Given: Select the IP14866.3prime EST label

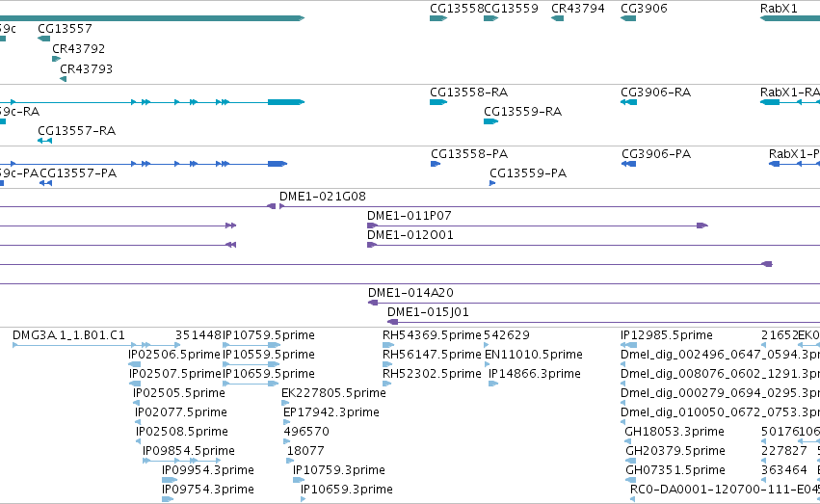Looking at the screenshot, I should (535, 374).
